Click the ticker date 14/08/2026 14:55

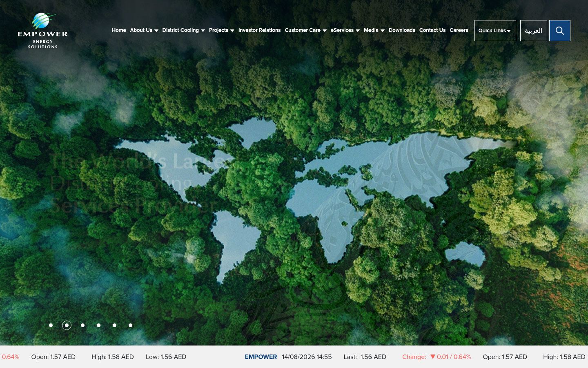307,357
